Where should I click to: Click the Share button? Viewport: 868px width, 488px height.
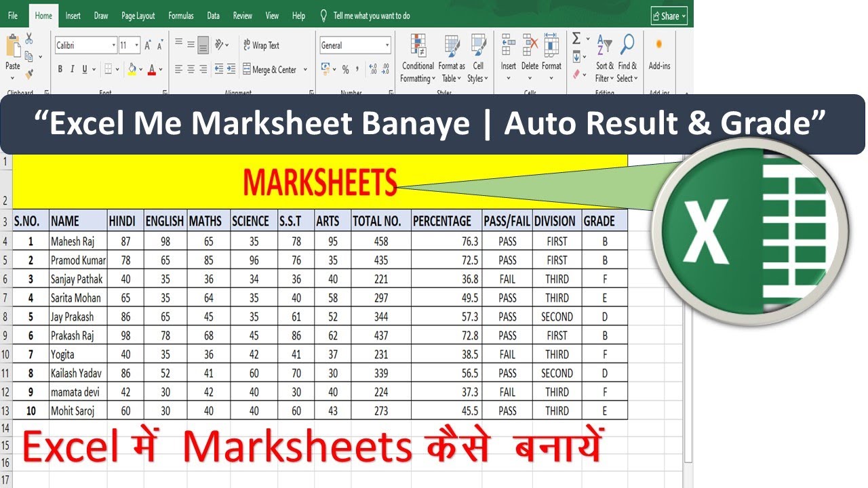click(x=669, y=16)
